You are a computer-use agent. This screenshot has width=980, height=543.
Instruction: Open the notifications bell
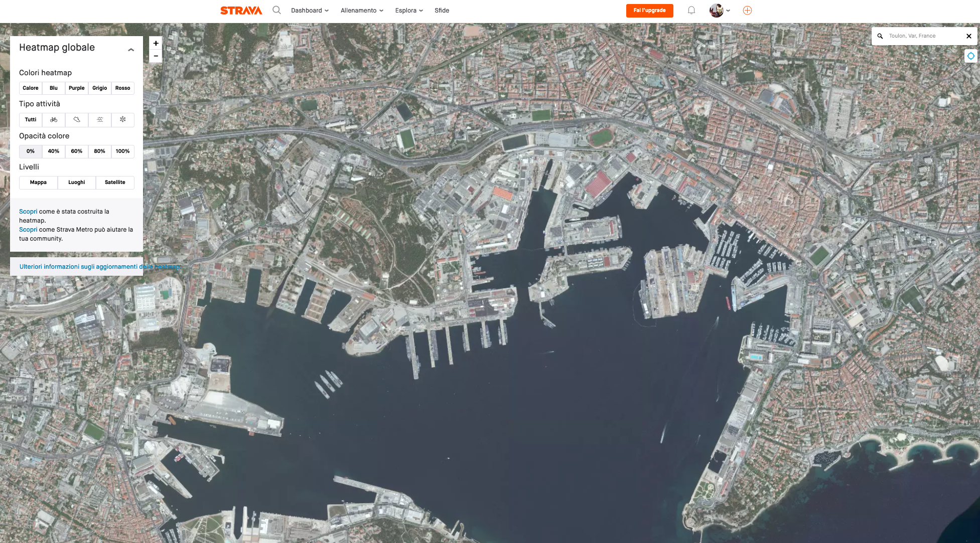coord(691,10)
